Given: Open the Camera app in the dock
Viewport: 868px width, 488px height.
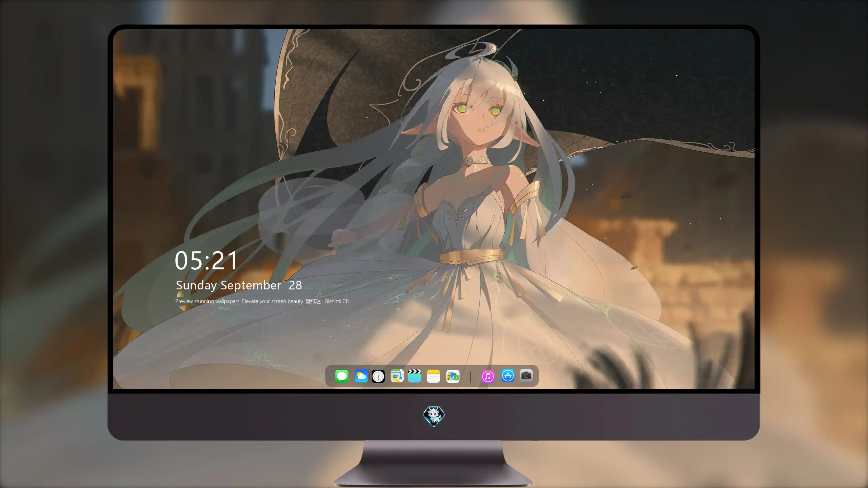Looking at the screenshot, I should coord(526,375).
